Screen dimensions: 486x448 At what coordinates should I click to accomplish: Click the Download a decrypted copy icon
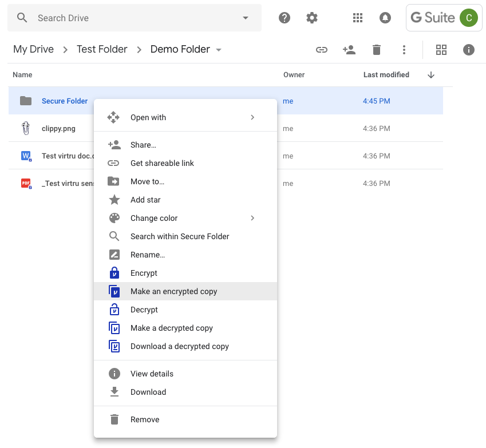[x=114, y=346]
